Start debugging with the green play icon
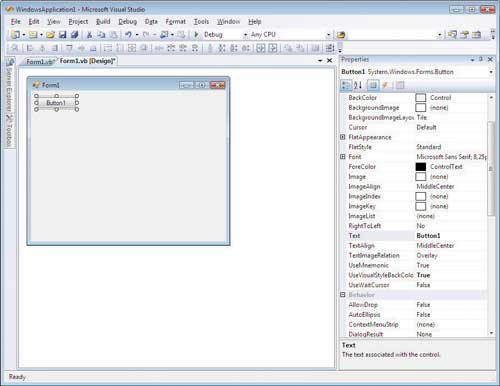The width and height of the screenshot is (500, 386). [196, 35]
